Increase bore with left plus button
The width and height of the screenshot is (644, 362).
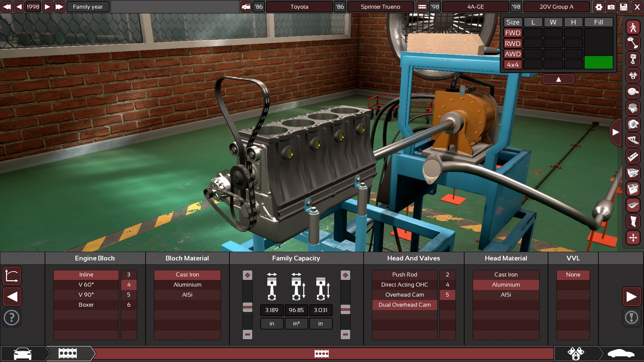click(x=248, y=275)
